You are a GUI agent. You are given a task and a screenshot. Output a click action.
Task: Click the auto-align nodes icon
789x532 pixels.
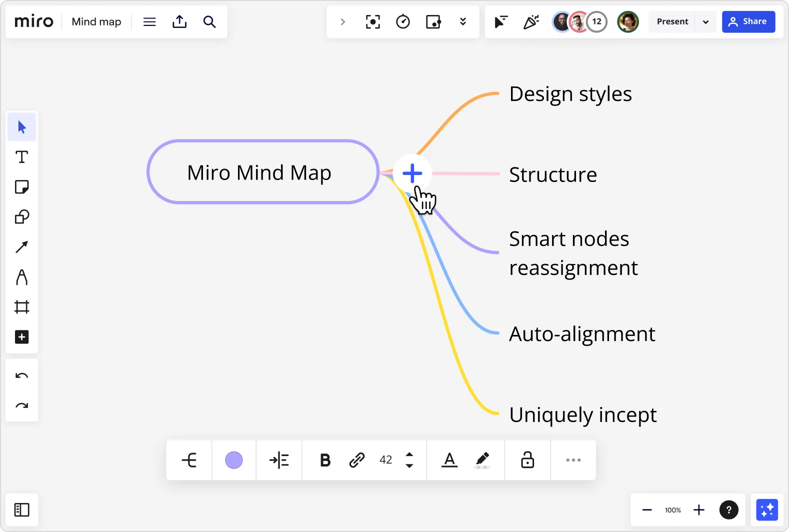[279, 460]
